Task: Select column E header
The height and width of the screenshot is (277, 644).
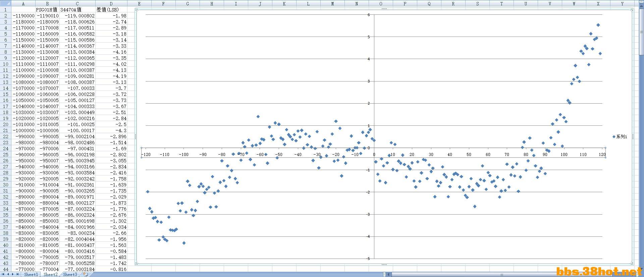Action: click(x=139, y=3)
